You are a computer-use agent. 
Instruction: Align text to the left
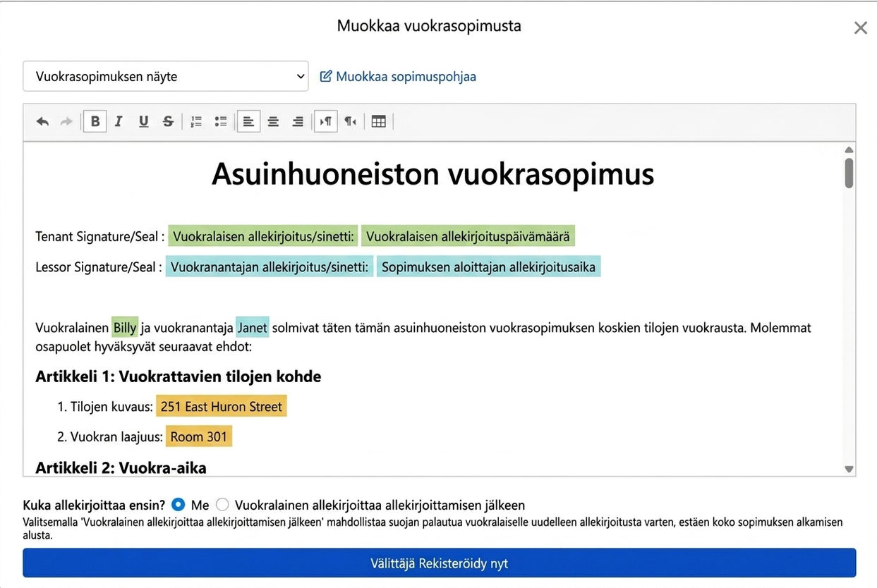point(248,121)
